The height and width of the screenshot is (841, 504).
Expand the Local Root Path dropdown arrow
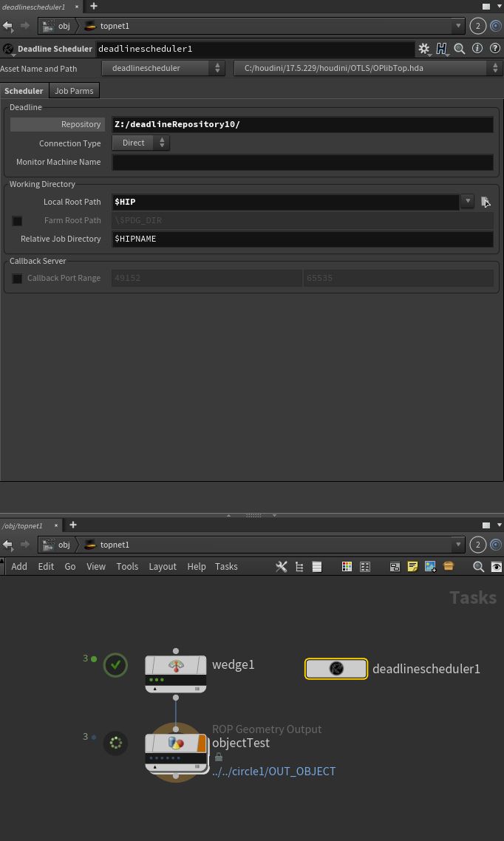[468, 202]
